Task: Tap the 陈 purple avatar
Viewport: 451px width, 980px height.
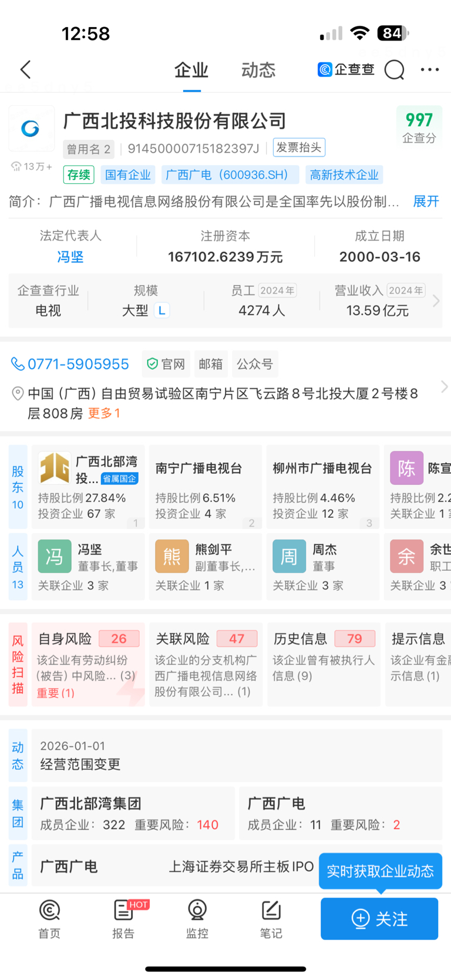Action: 406,468
